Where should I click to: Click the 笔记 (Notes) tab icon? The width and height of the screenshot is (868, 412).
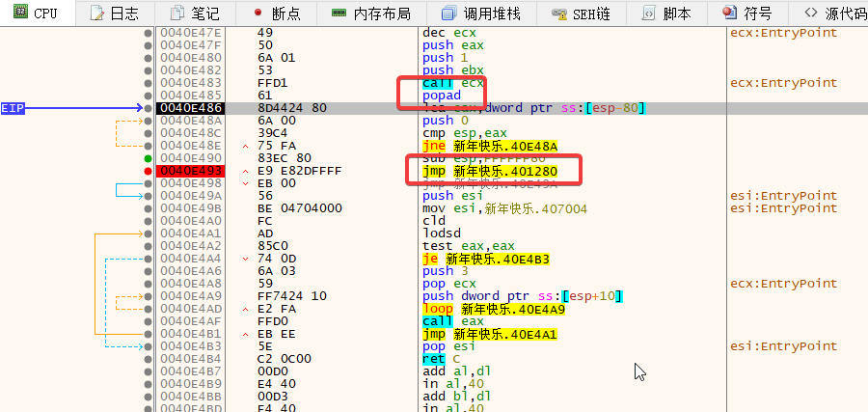click(177, 14)
